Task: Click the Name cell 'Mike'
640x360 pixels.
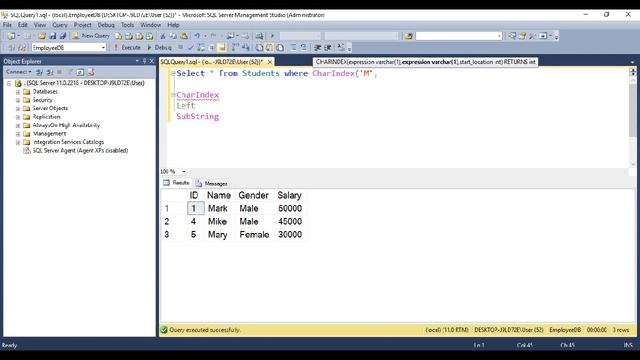Action: click(217, 222)
